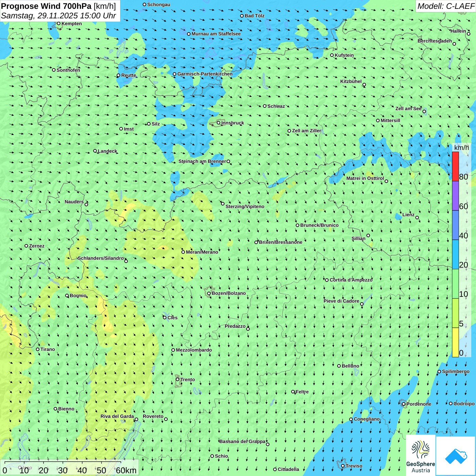
Task: Select the Sonthofen label
Action: (68, 70)
